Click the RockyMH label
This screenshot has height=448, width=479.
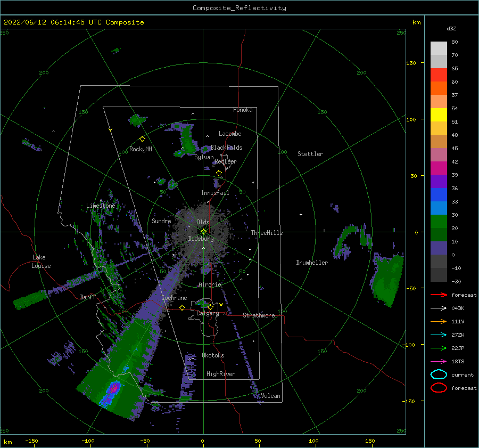[x=141, y=149]
